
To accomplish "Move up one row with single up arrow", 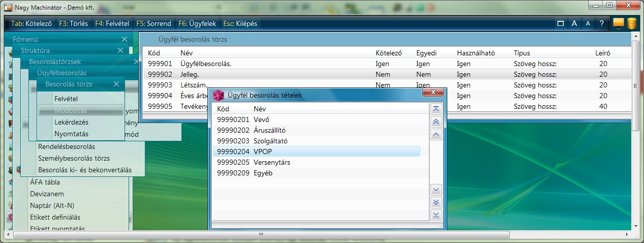I will tap(436, 135).
